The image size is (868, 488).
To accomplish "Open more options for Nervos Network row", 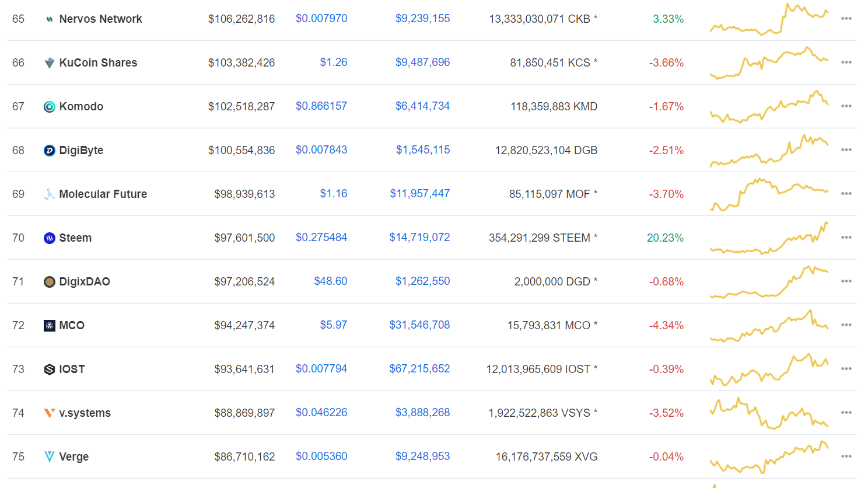I will point(846,19).
